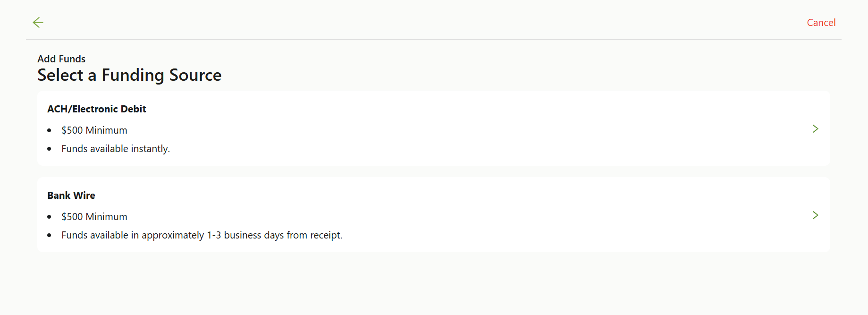
Task: Choose the ACH/Electronic Debit funding card
Action: [434, 128]
